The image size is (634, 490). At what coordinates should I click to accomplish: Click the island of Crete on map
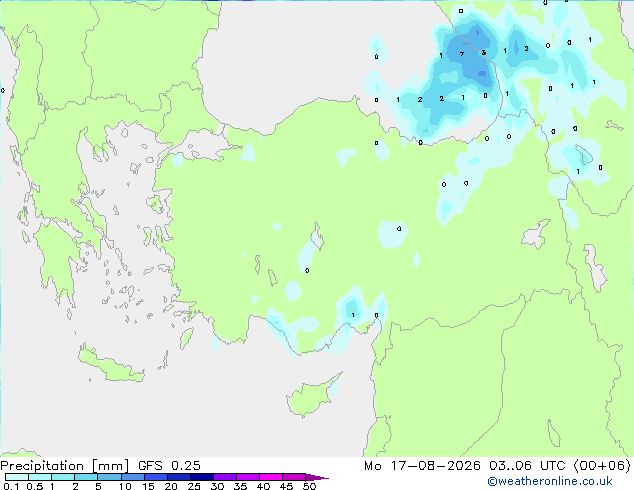[x=111, y=365]
